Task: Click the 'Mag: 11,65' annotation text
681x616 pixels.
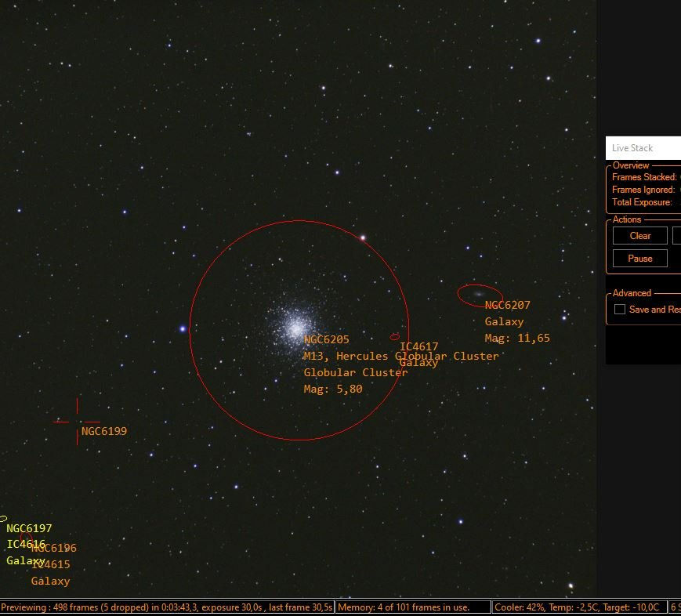Action: coord(517,339)
